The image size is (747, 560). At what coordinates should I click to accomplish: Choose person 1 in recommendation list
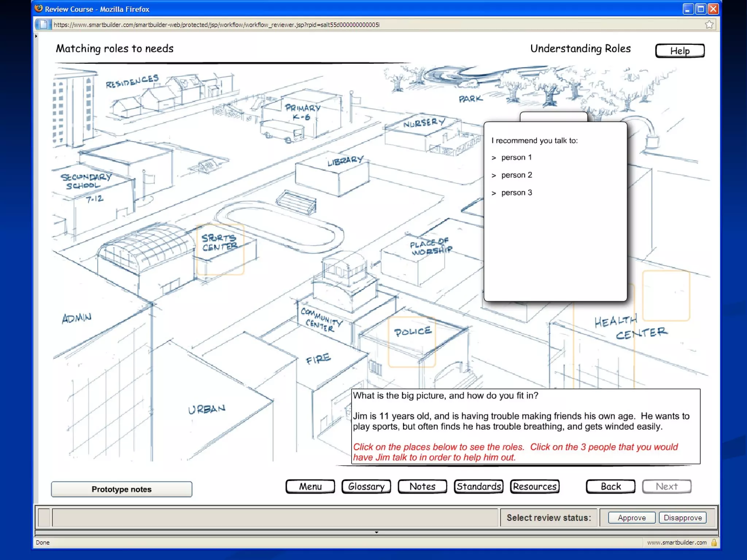coord(516,157)
